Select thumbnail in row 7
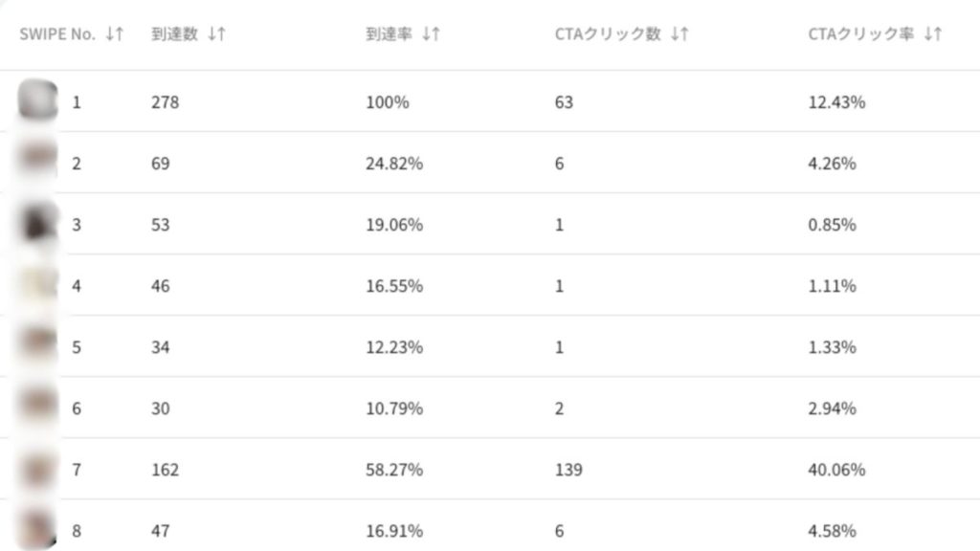The width and height of the screenshot is (980, 551). click(38, 469)
